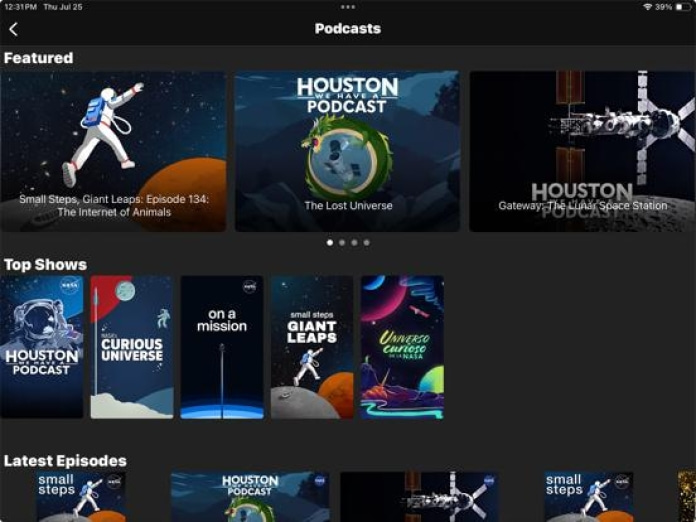Viewport: 696px width, 522px height.
Task: Tap the battery indicator icon
Action: pyautogui.click(x=682, y=7)
